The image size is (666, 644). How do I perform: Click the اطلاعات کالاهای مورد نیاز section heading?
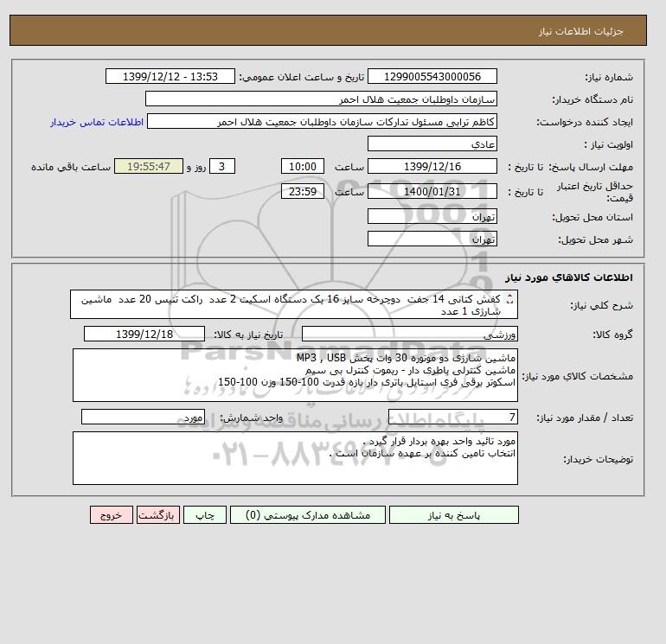(569, 277)
